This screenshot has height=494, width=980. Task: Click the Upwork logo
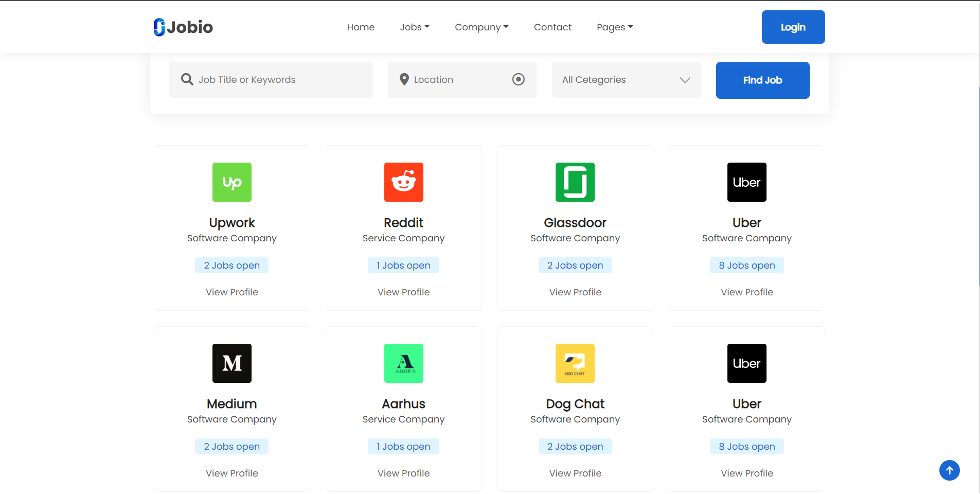point(232,182)
